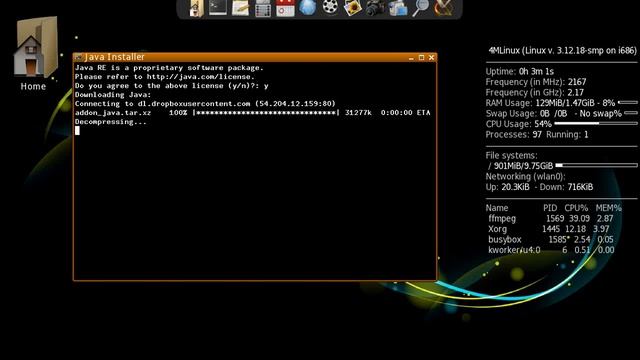640x360 pixels.
Task: Open the calculator dock icon
Action: tap(262, 8)
